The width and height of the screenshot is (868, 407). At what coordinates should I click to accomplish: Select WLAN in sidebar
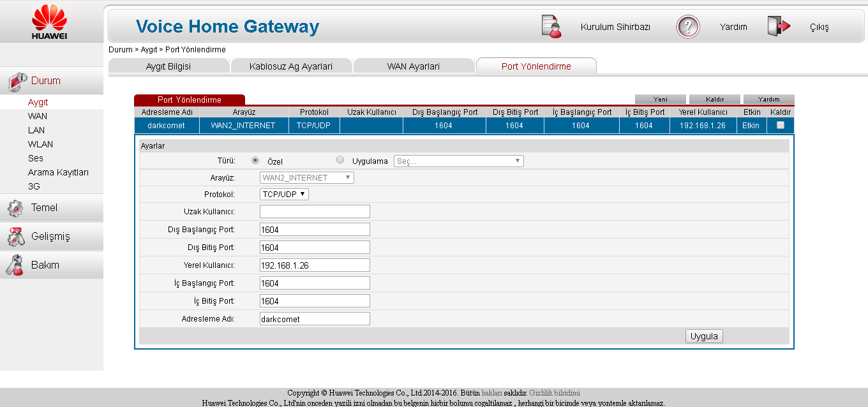pyautogui.click(x=40, y=144)
